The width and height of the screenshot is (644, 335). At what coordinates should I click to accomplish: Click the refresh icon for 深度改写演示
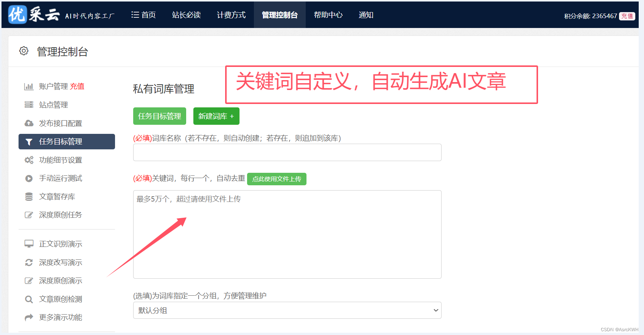coord(29,262)
